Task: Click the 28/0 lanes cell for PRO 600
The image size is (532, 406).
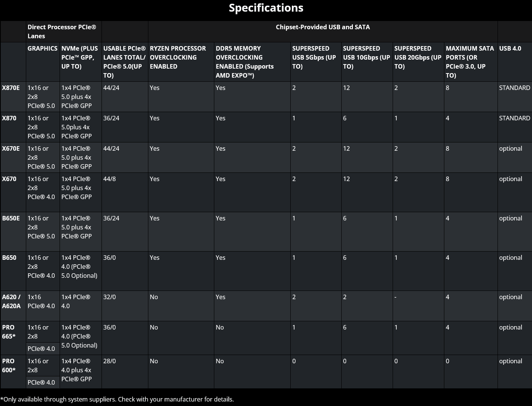Action: click(109, 361)
